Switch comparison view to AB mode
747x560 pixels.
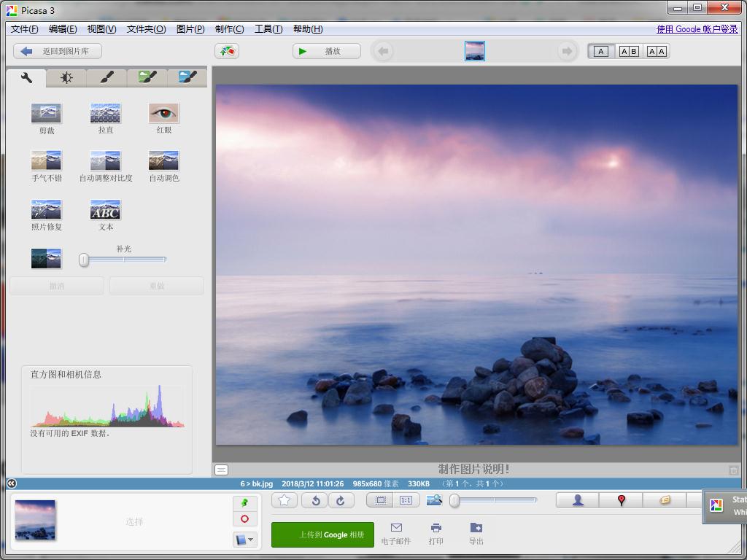point(628,51)
